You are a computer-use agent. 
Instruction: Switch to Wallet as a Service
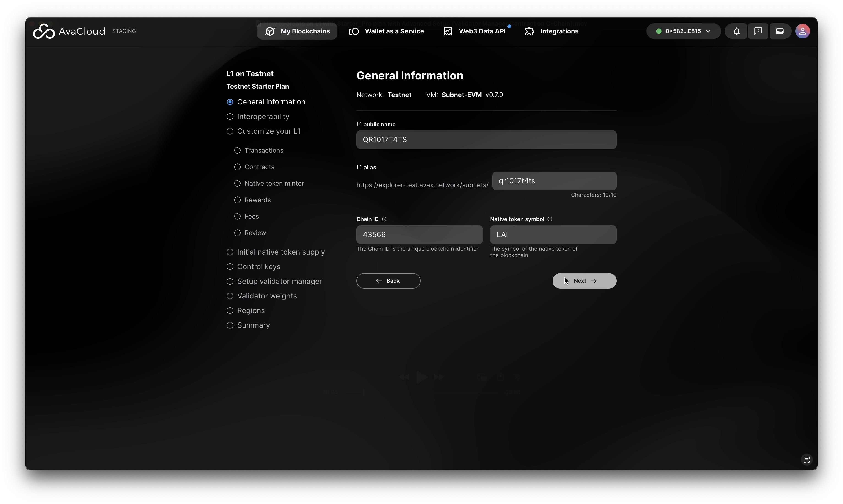pos(386,31)
